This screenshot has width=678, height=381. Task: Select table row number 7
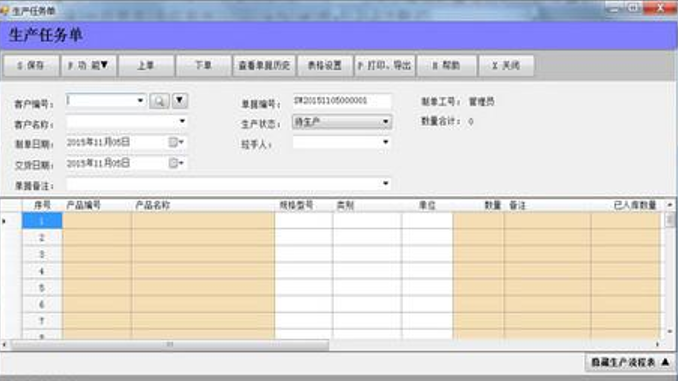[x=42, y=321]
